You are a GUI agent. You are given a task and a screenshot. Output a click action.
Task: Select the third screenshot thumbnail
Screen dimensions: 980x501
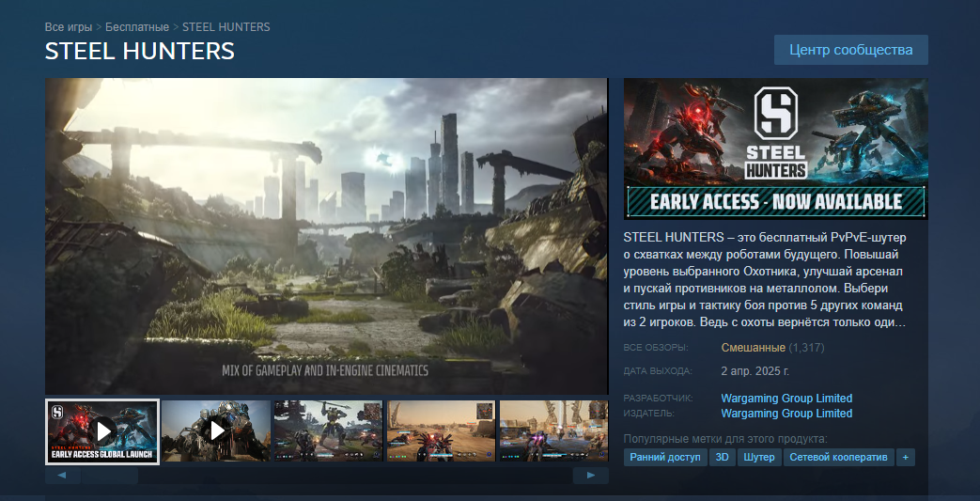point(328,431)
